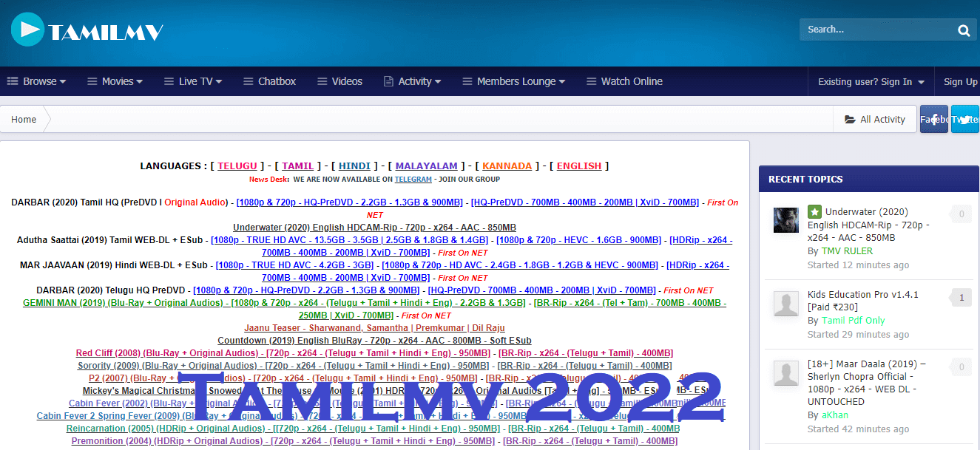The height and width of the screenshot is (450, 980).
Task: Click the Underwater topic reply count 0 badge
Action: [x=961, y=214]
